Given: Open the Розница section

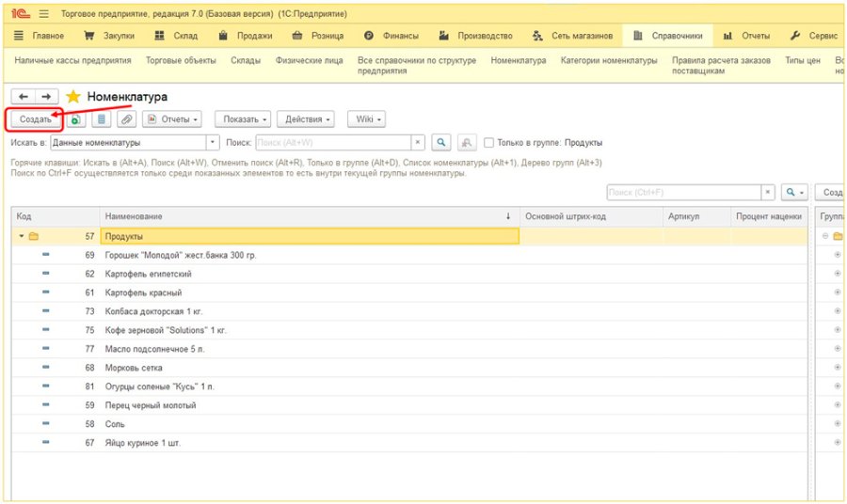Looking at the screenshot, I should 318,36.
